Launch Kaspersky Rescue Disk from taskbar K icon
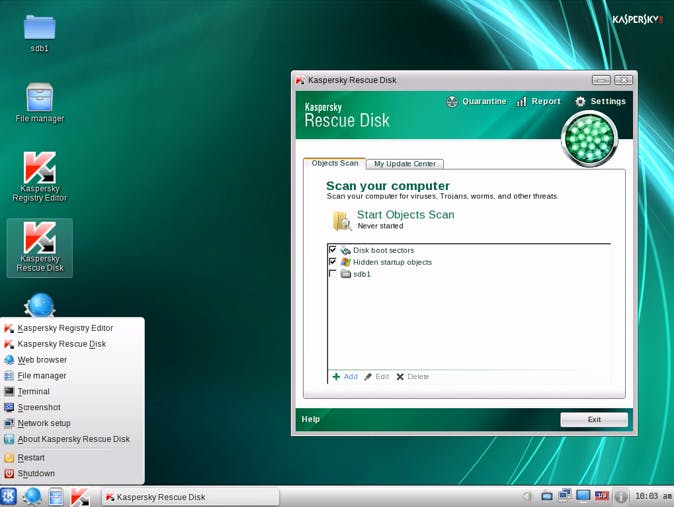Image resolution: width=674 pixels, height=507 pixels. (80, 497)
